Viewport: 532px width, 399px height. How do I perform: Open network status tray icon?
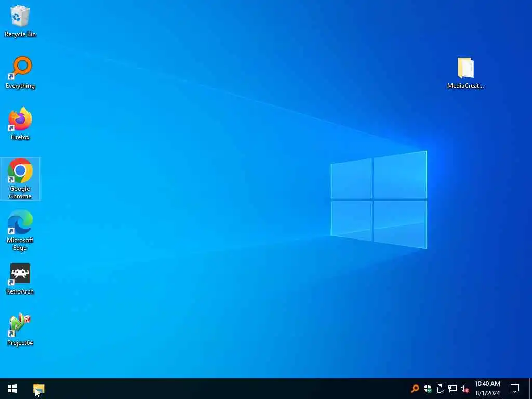[453, 389]
